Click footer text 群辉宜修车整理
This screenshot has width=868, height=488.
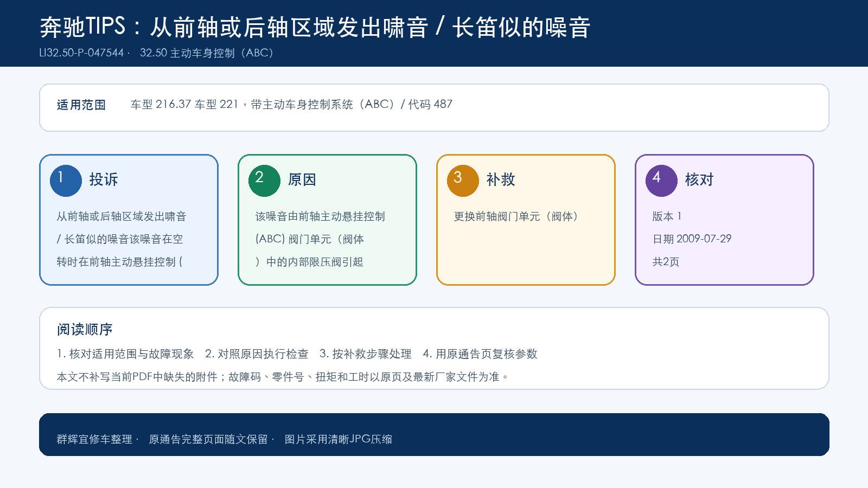point(94,439)
